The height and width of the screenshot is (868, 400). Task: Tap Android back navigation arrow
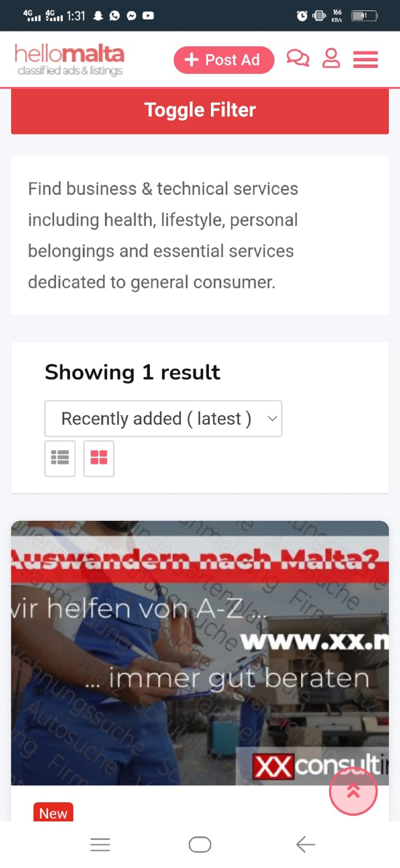(x=305, y=844)
